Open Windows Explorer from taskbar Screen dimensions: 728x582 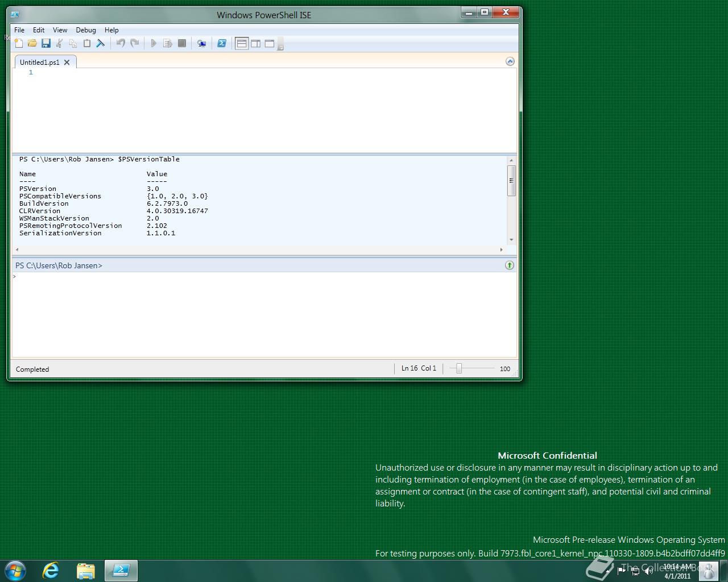point(86,571)
